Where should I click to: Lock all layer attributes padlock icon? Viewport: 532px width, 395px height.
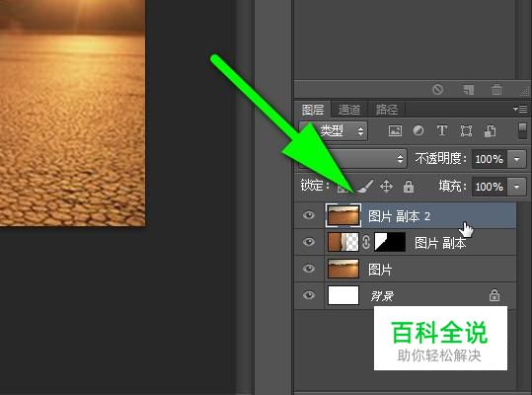pyautogui.click(x=409, y=187)
